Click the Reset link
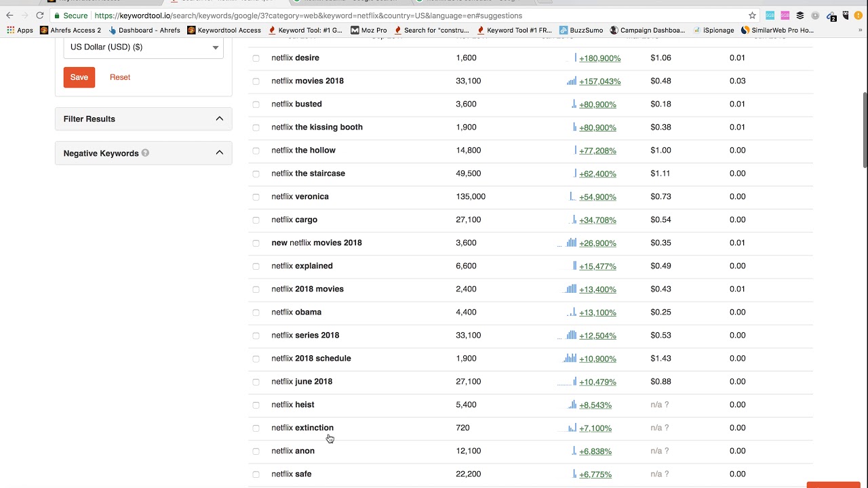 (x=120, y=77)
